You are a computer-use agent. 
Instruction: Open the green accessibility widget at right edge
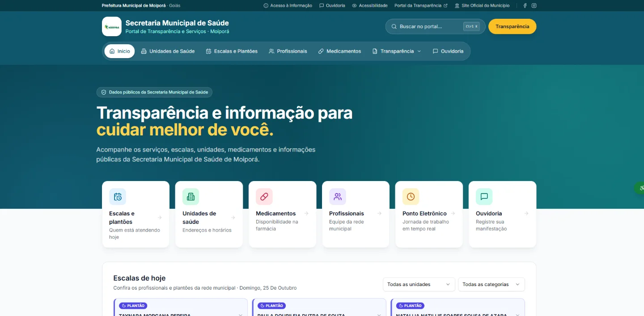coord(640,188)
